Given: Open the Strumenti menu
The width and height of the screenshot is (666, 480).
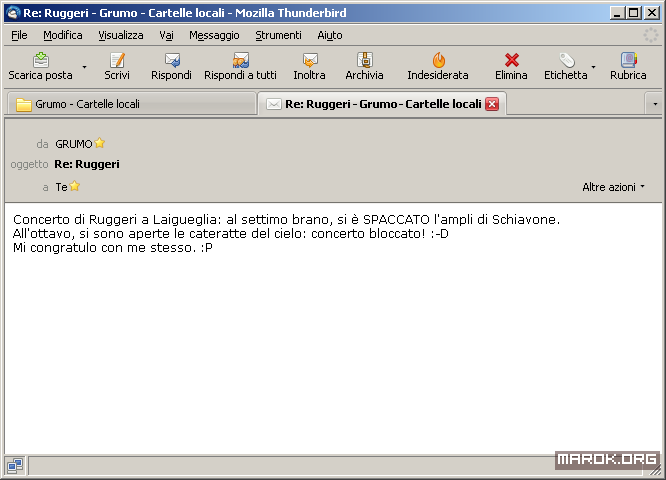Looking at the screenshot, I should [278, 35].
